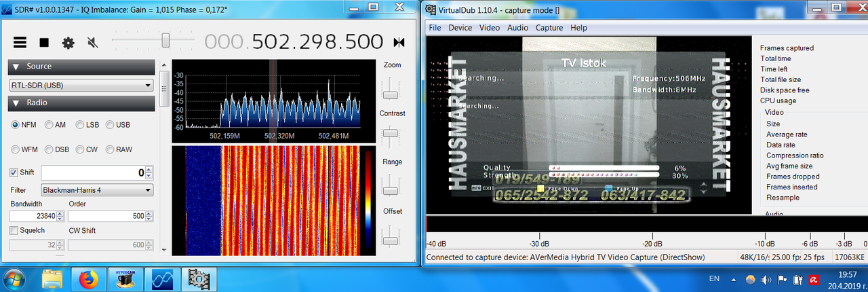868x292 pixels.
Task: Click the 48K/16 audio format status entry
Action: click(753, 257)
